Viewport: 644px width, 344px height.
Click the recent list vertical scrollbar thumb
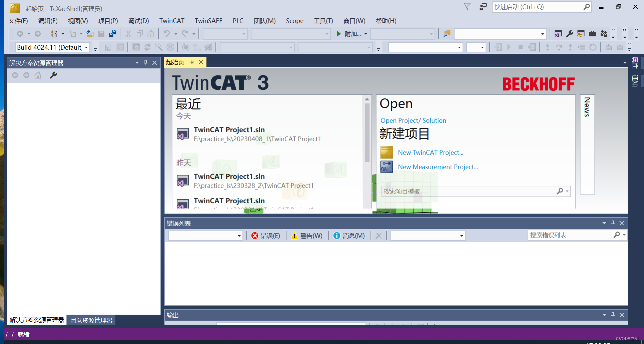(x=367, y=133)
